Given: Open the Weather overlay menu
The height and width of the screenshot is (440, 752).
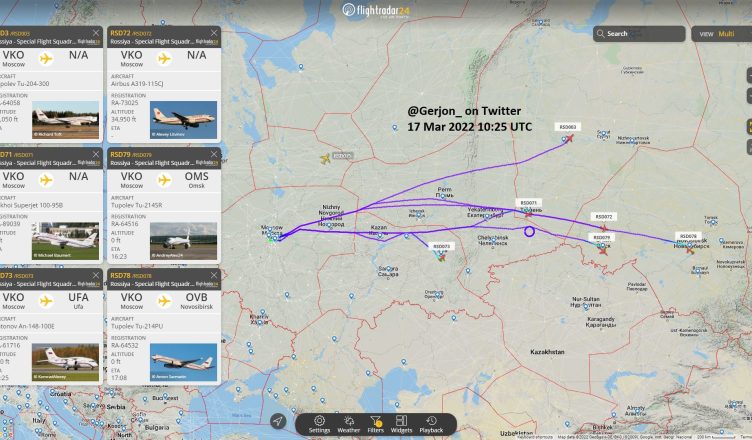Looking at the screenshot, I should point(349,424).
